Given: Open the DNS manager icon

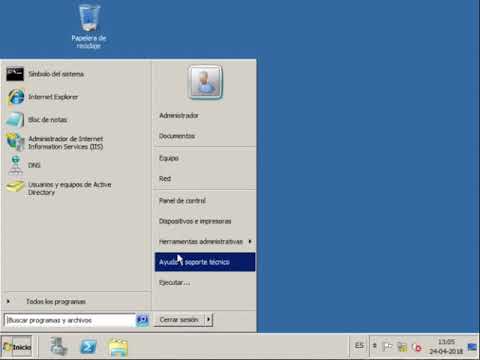Looking at the screenshot, I should tap(15, 165).
